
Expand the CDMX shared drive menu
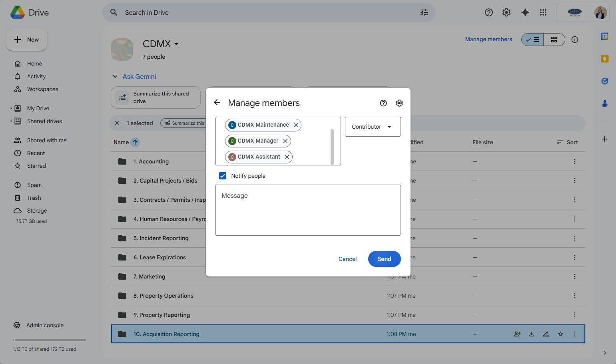(176, 44)
